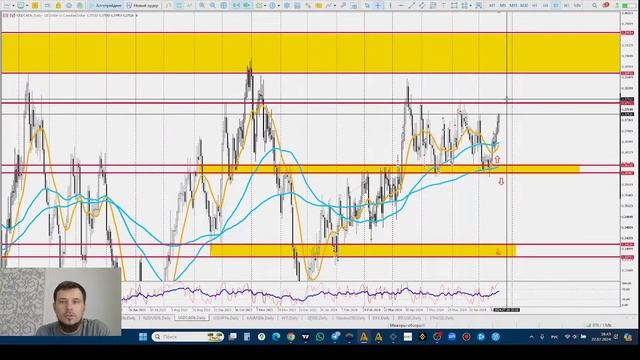640x360 pixels.
Task: Open Google Chrome from the taskbar
Action: coord(291,337)
